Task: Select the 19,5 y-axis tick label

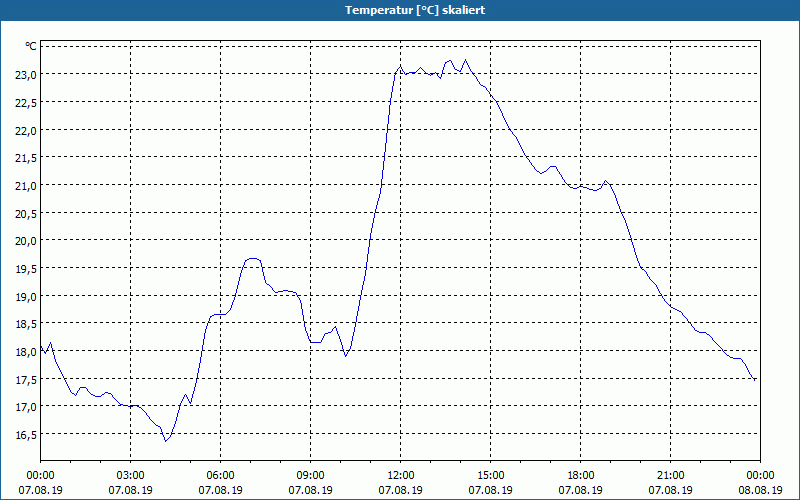Action: [x=24, y=269]
